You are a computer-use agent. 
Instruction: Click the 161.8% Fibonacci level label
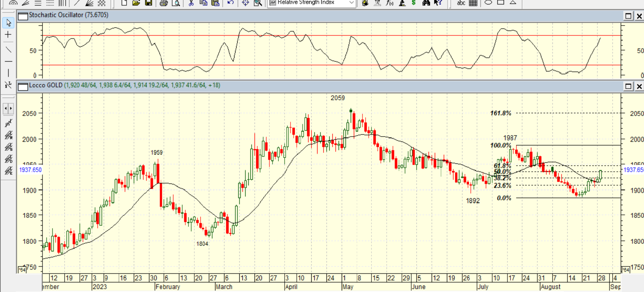(x=500, y=113)
